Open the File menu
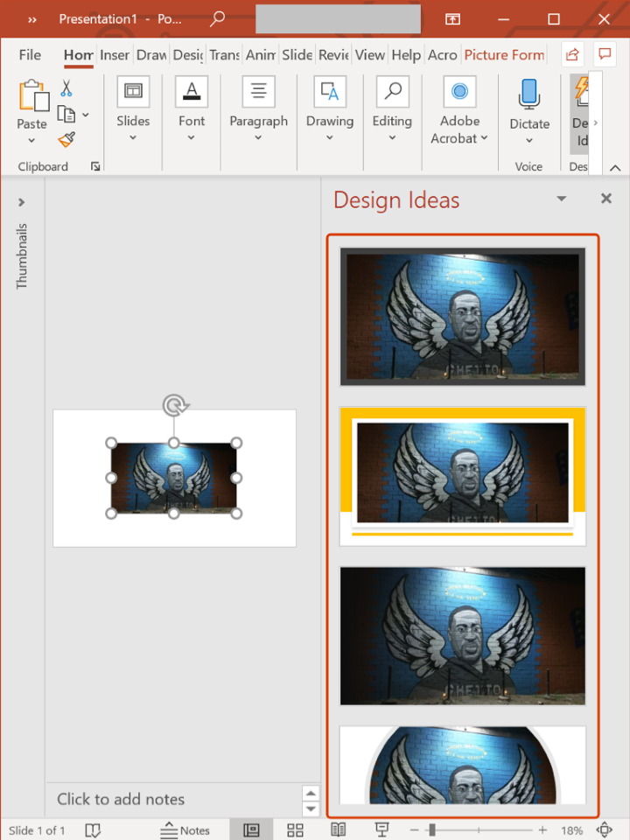This screenshot has height=840, width=630. [x=30, y=54]
